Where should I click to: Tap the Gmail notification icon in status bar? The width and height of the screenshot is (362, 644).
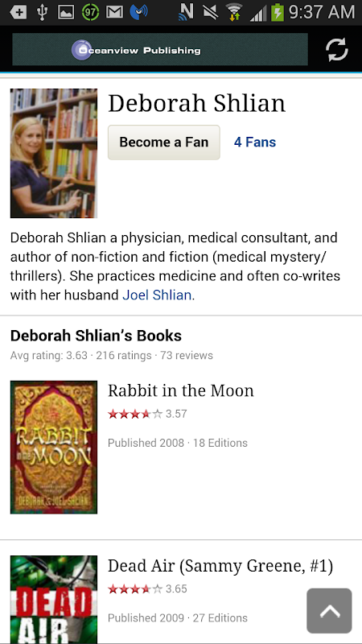[114, 12]
